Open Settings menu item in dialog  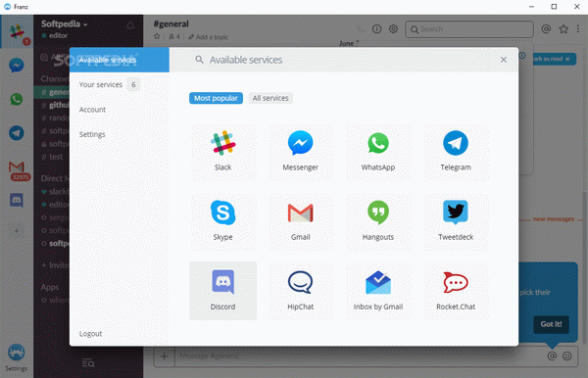120,134
